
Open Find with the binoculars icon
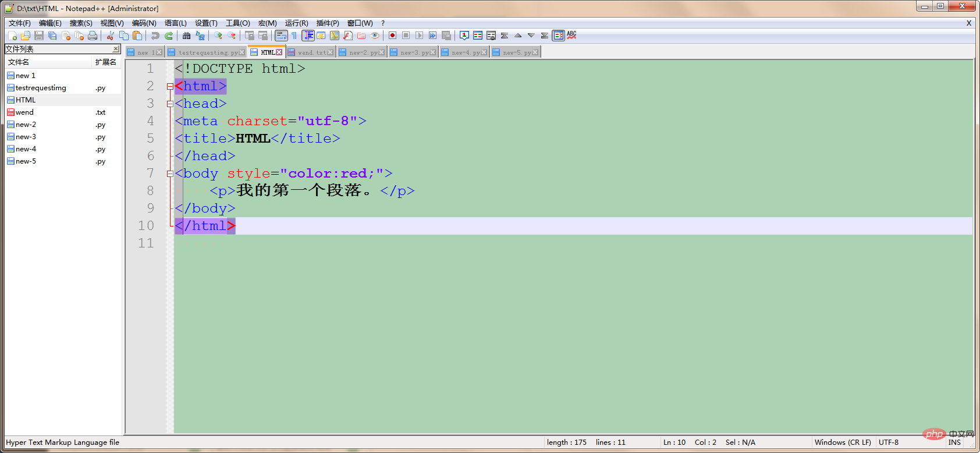[186, 36]
